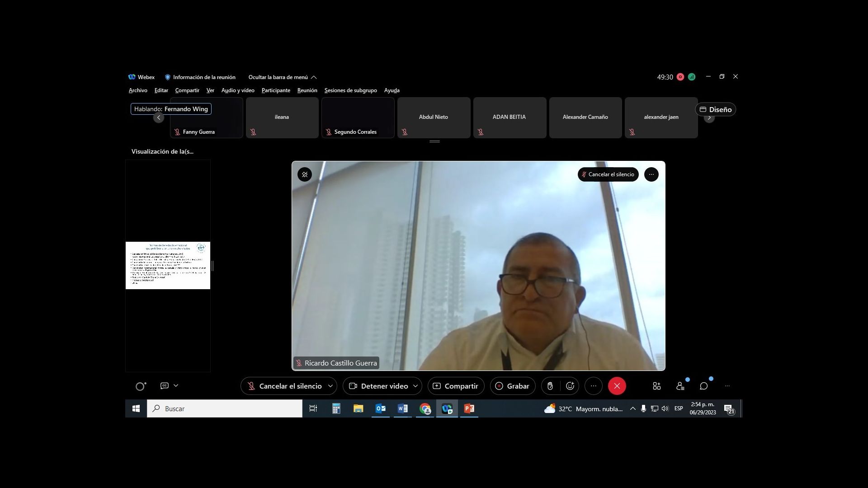Click the Compartir share button
Viewport: 868px width, 488px height.
[x=456, y=386]
